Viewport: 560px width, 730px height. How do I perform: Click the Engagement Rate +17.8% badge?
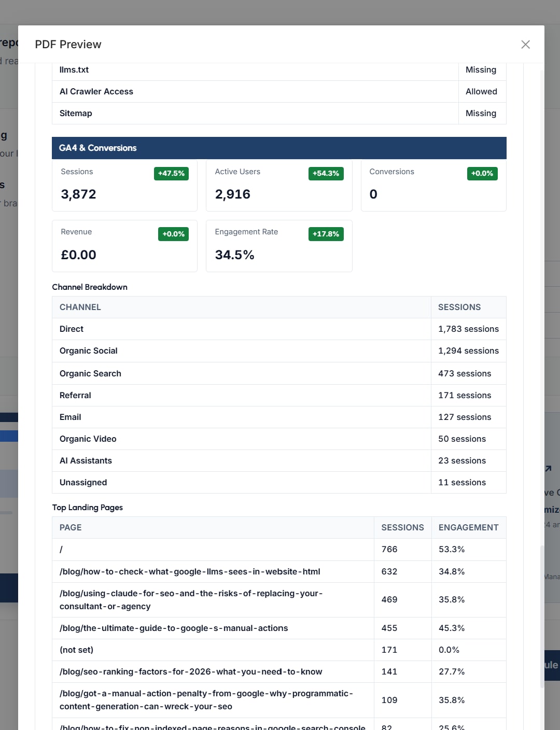click(326, 234)
